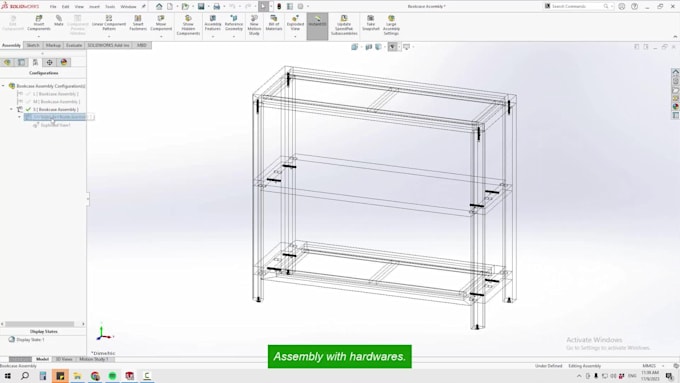Open the ConfigurationManager tab
Viewport: 680px width, 383px height.
point(35,62)
